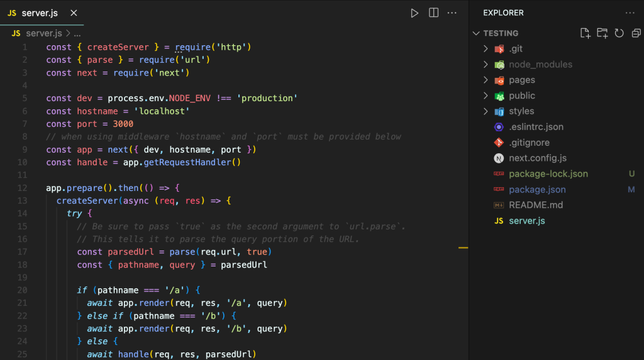Click the U untracked badge on package-lock.json
Viewport: 644px width, 360px height.
pyautogui.click(x=631, y=173)
